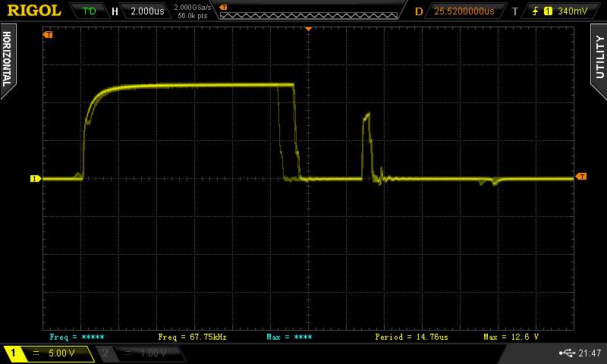Click the orange T marker at top left
607x364 pixels.
(49, 35)
